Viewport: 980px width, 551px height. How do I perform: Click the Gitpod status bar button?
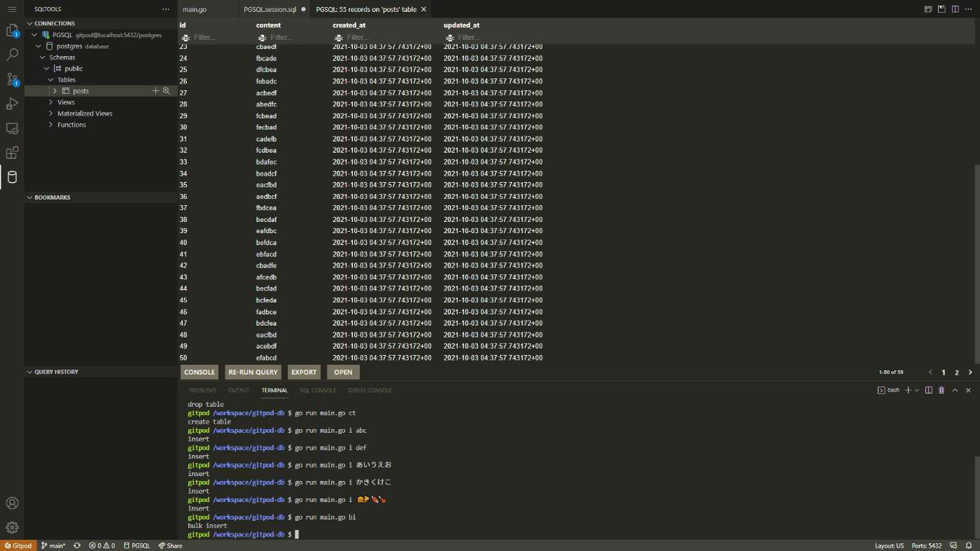pos(17,545)
